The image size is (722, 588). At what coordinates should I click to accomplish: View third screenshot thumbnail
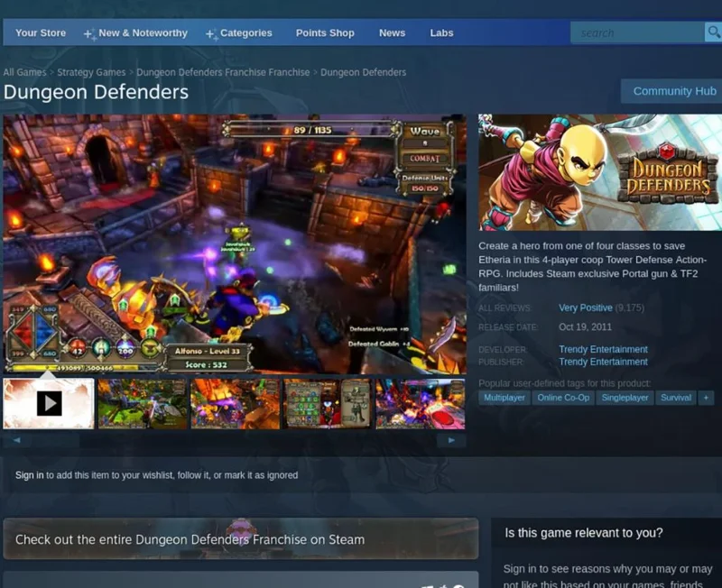pos(235,403)
